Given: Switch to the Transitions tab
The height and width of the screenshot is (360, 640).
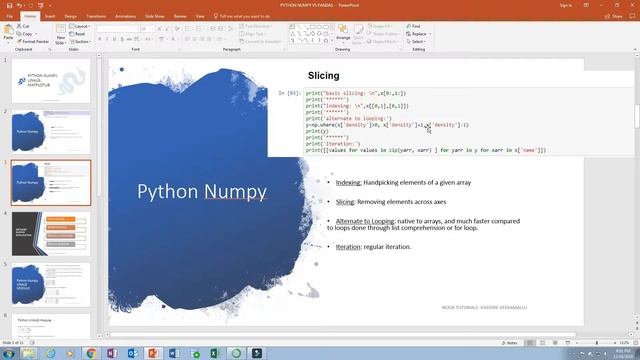Looking at the screenshot, I should (x=96, y=16).
